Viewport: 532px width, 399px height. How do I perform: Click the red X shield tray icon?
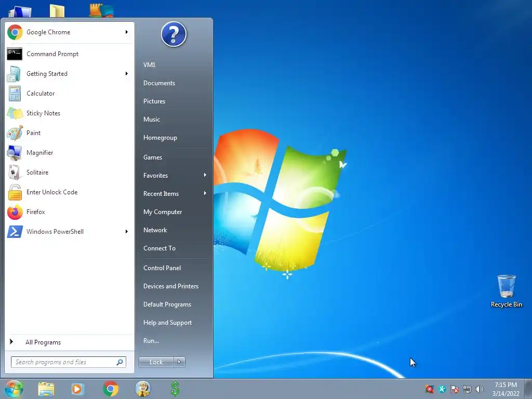tap(430, 389)
